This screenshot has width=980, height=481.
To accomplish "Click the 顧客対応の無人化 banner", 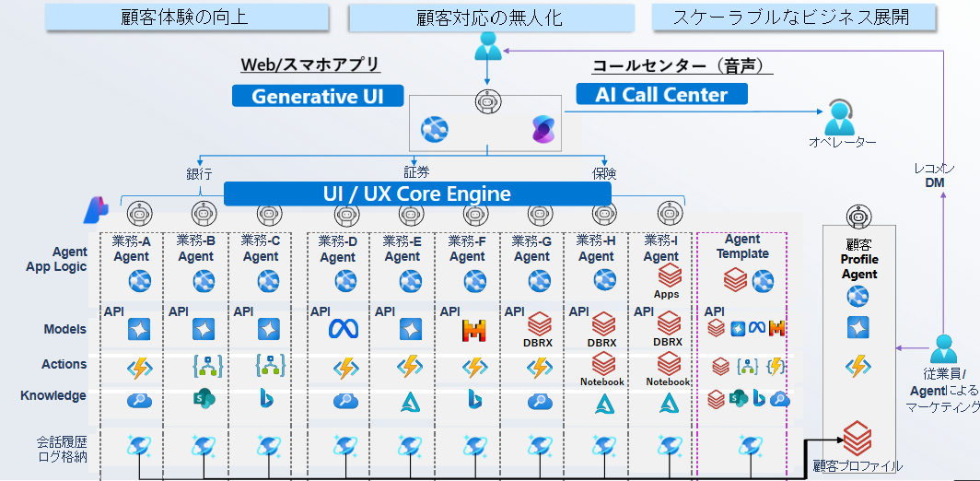I will pyautogui.click(x=491, y=18).
